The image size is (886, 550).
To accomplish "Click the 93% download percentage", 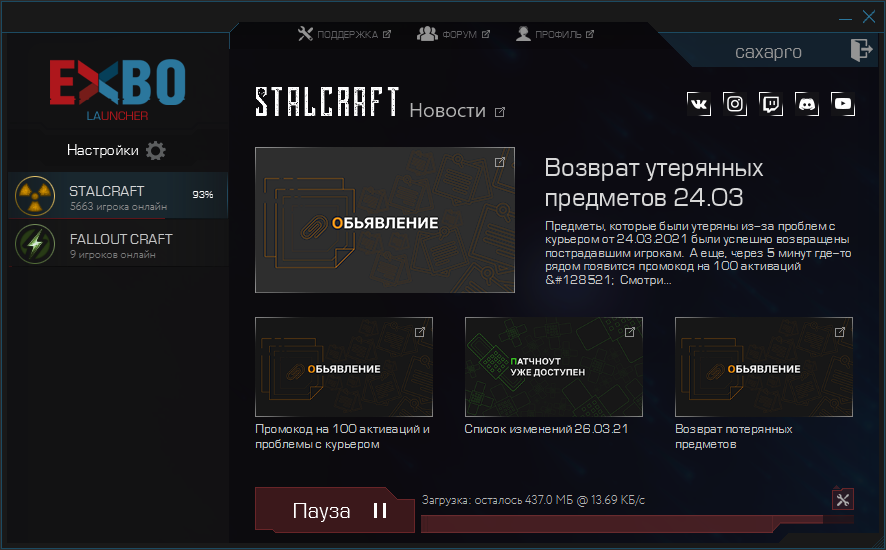I will click(x=202, y=194).
